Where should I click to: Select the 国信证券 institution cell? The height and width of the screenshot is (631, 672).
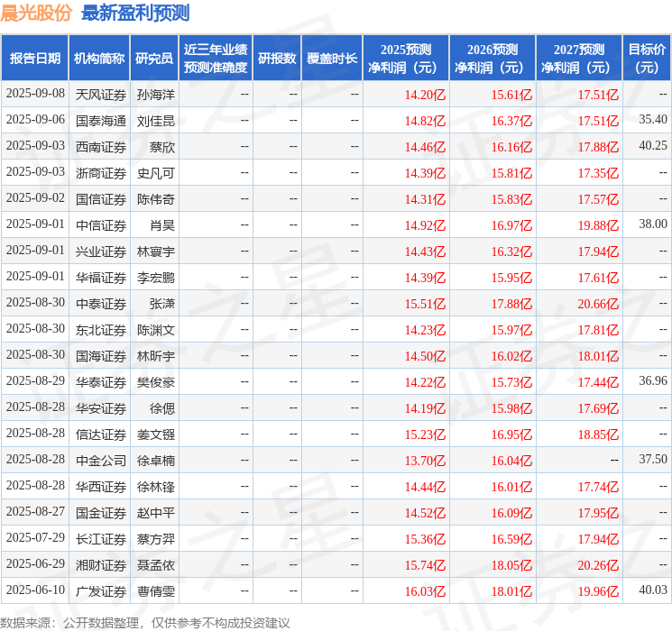(x=101, y=199)
